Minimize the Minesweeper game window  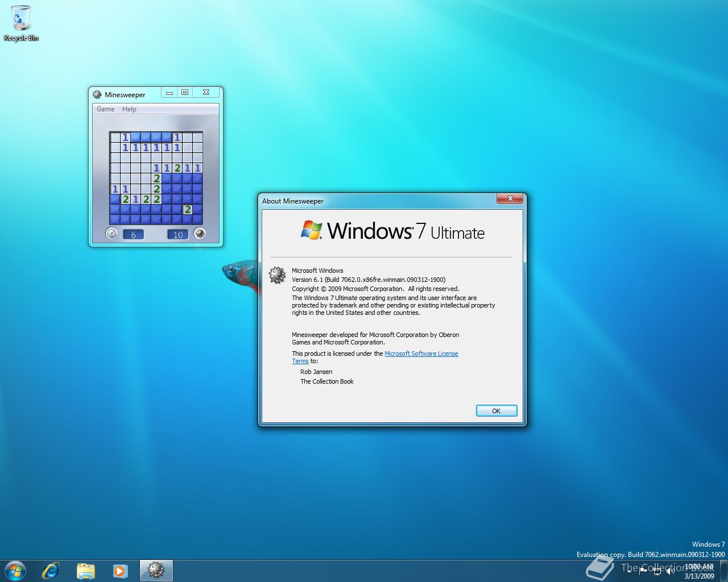(169, 92)
